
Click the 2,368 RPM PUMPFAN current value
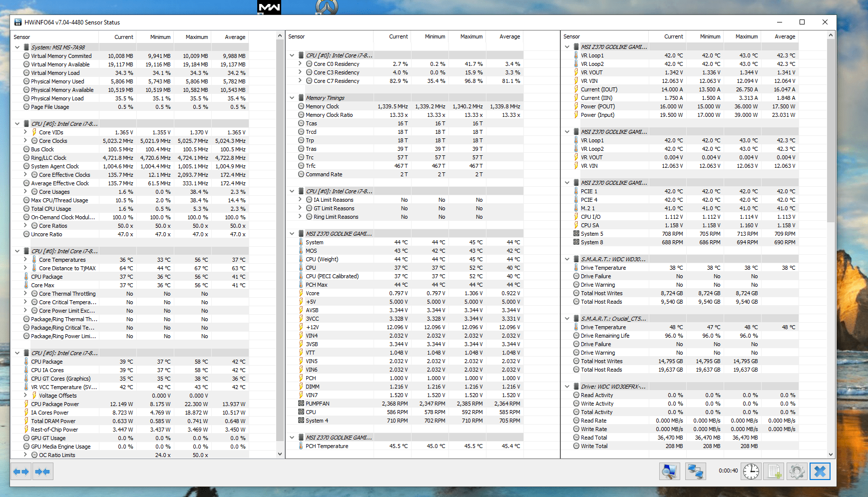coord(395,404)
